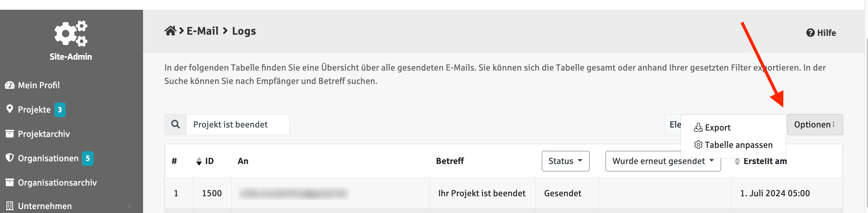Choose Tabelle anpassen menu entry
The width and height of the screenshot is (868, 213).
coord(738,145)
